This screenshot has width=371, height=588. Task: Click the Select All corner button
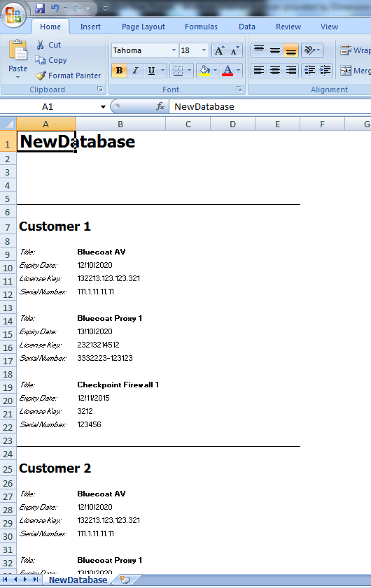(8, 124)
